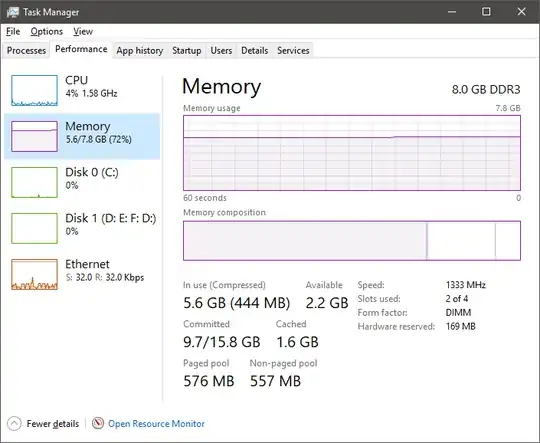The height and width of the screenshot is (443, 540).
Task: Click the '9.7/15.8 GB' committed value
Action: tap(222, 342)
